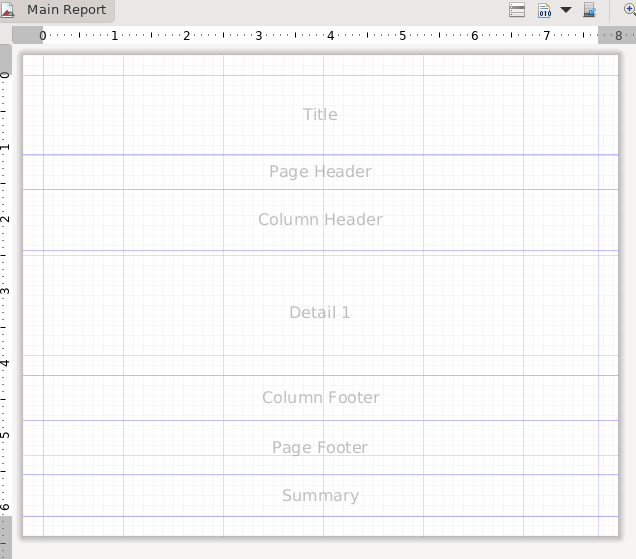Click the 4-inch mark on horizontal ruler
Screen dimensions: 636x559
(x=331, y=35)
